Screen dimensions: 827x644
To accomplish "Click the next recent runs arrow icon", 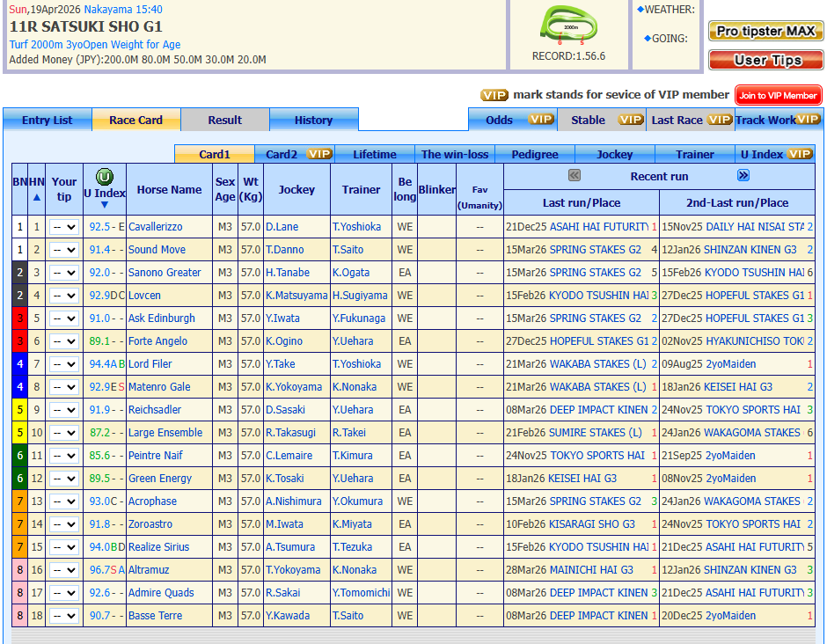I will pyautogui.click(x=743, y=175).
